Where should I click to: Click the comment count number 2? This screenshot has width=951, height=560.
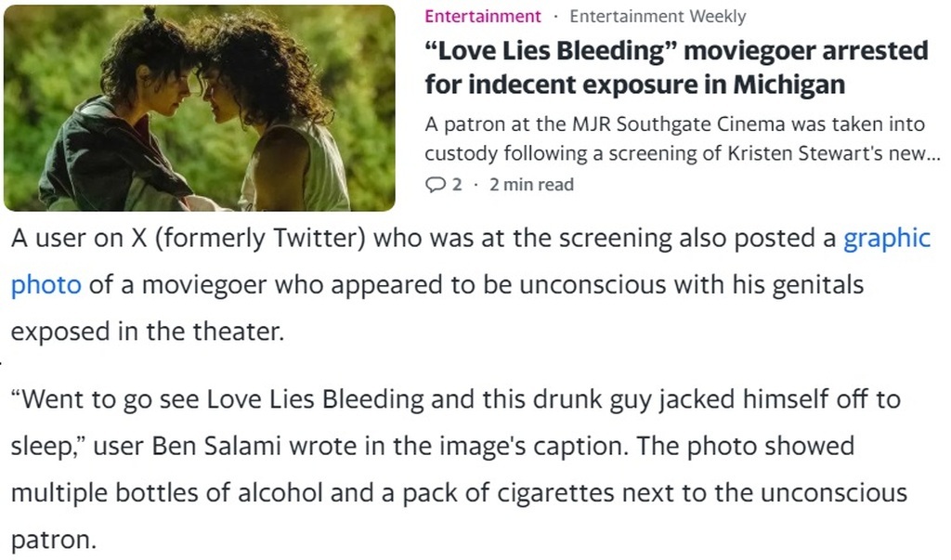(x=457, y=184)
